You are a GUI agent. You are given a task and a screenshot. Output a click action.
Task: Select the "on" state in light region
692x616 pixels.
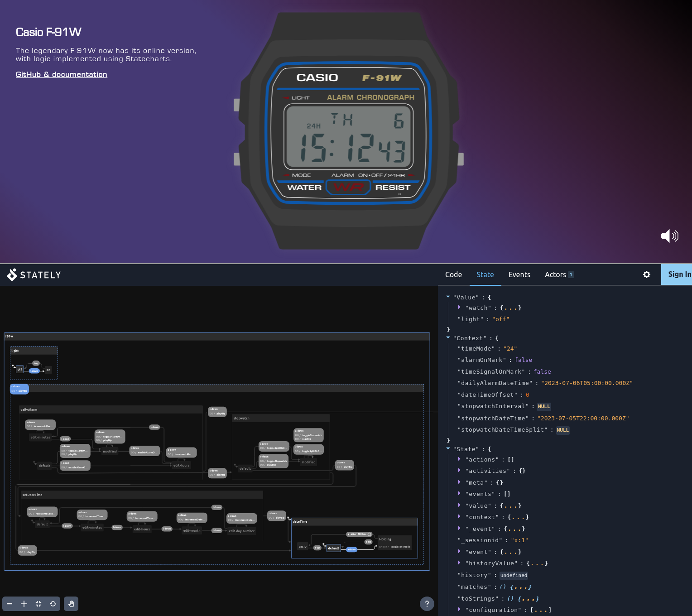[x=48, y=370]
